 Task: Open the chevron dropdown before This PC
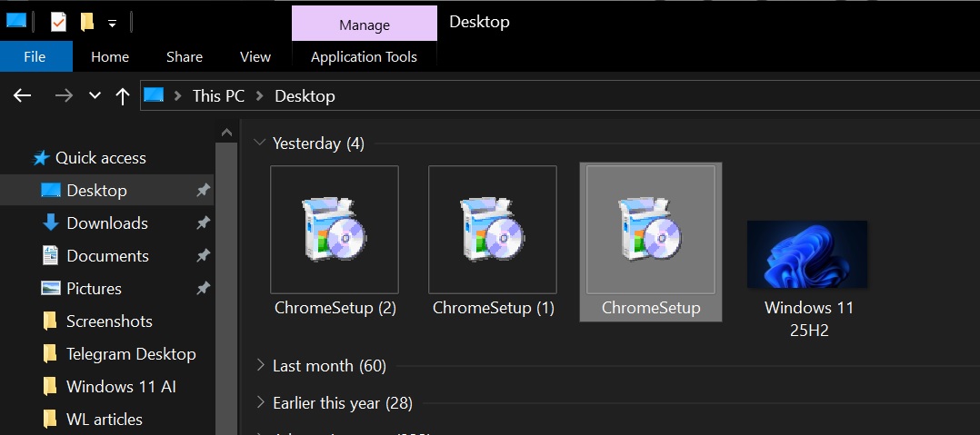(x=178, y=95)
